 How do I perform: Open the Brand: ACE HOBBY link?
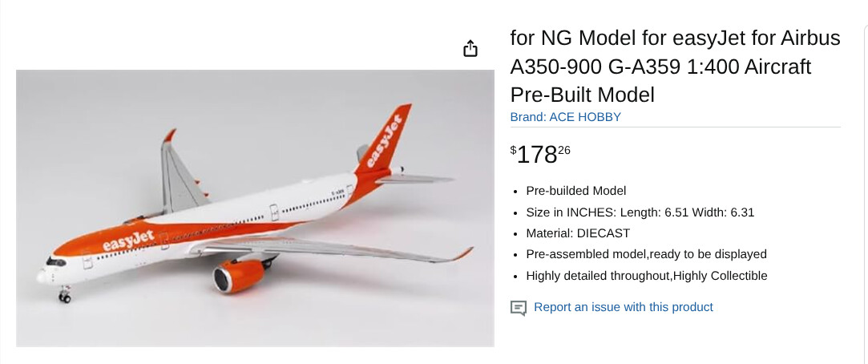coord(565,117)
